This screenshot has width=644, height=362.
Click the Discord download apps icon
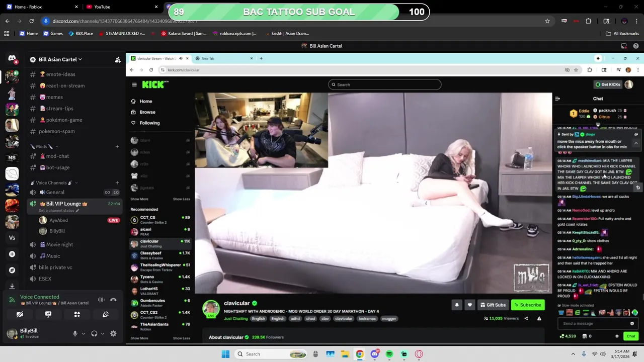[x=12, y=286]
